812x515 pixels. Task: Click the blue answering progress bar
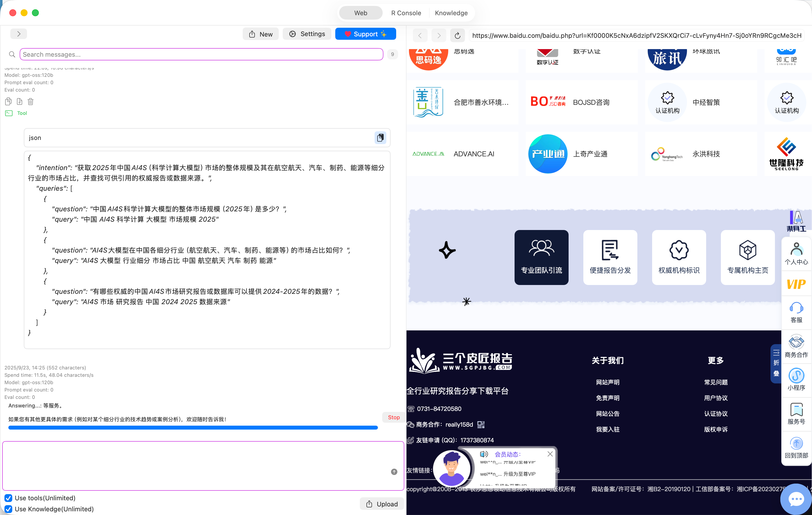pos(193,428)
